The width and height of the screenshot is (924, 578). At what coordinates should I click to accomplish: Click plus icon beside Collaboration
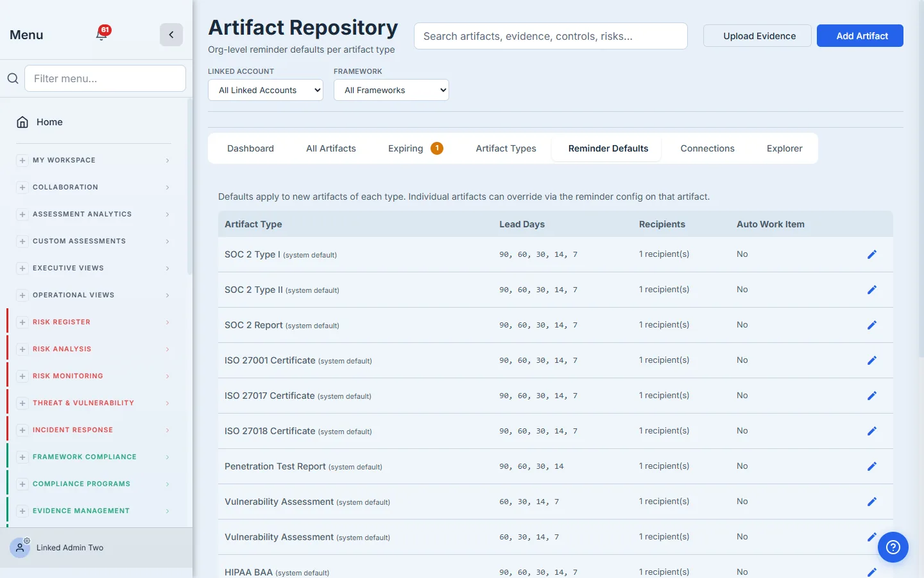click(x=22, y=188)
